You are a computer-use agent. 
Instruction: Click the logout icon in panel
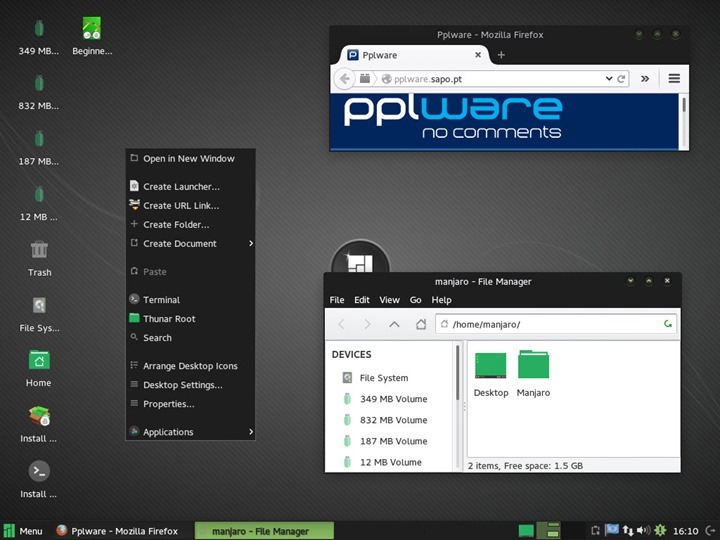pos(710,531)
